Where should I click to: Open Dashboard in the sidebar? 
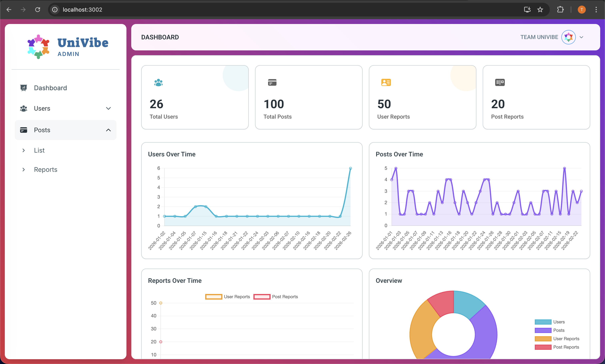[65, 88]
